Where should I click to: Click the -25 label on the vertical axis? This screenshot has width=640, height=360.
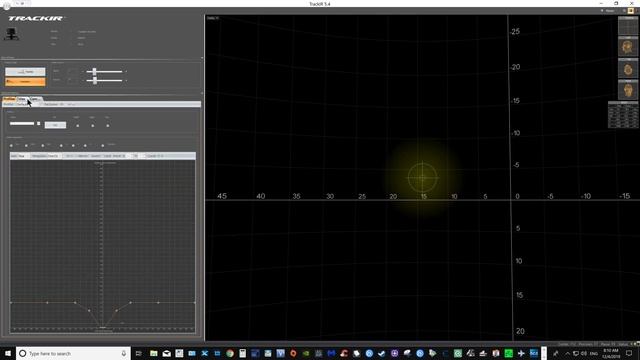coord(515,31)
